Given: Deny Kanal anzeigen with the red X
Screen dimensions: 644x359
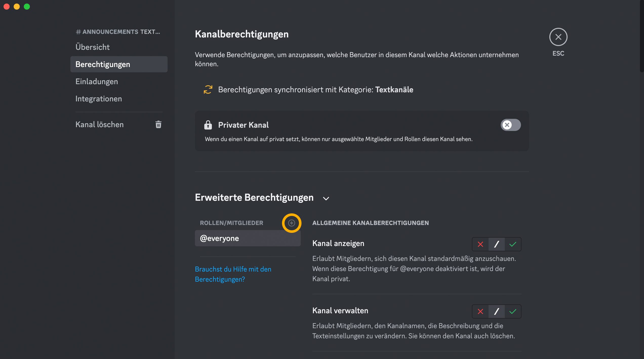Looking at the screenshot, I should [x=480, y=244].
